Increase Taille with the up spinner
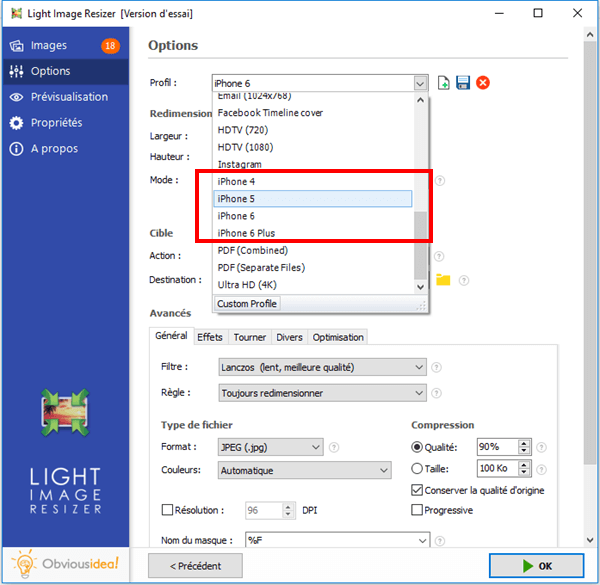This screenshot has width=600, height=585. 524,464
